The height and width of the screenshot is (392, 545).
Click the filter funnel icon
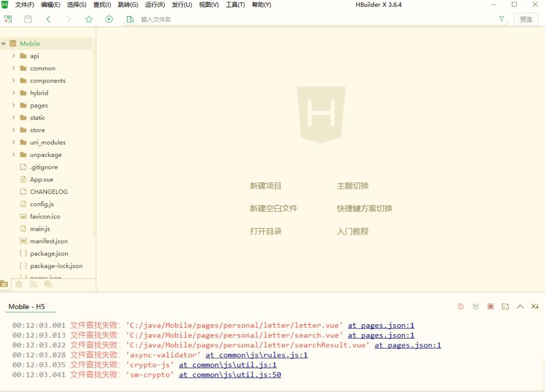click(x=501, y=19)
